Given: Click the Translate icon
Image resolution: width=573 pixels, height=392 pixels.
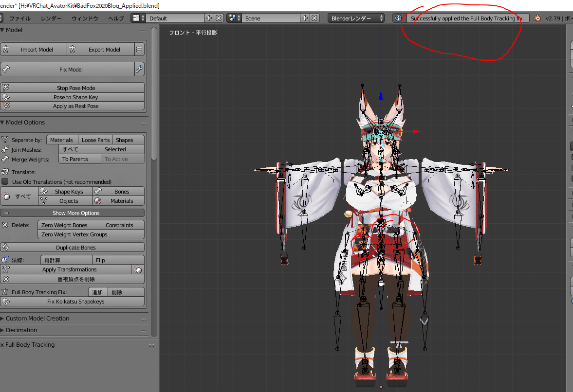Looking at the screenshot, I should [5, 172].
